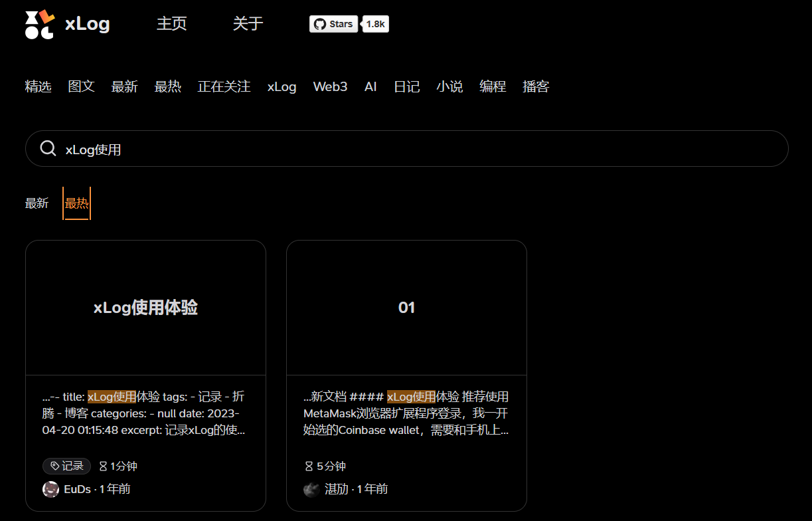Viewport: 812px width, 521px height.
Task: Click the xLog logo icon
Action: (x=40, y=25)
